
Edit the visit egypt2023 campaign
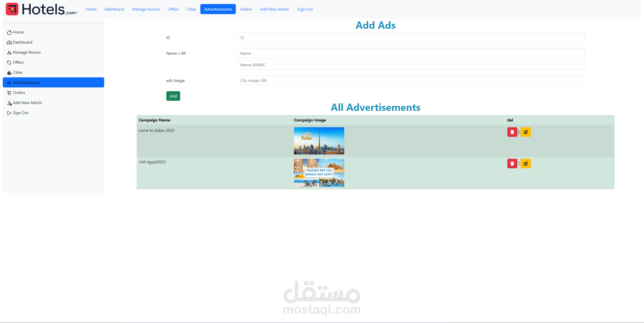[x=525, y=164]
